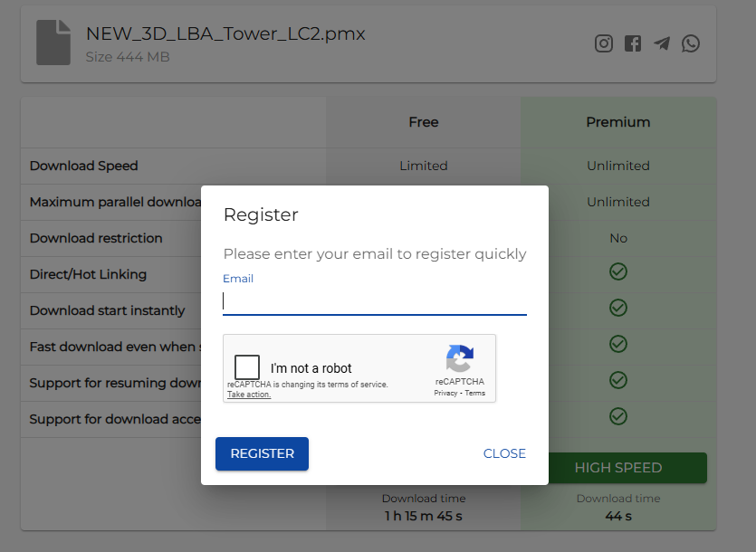
Task: Share file via Facebook icon
Action: pos(633,43)
